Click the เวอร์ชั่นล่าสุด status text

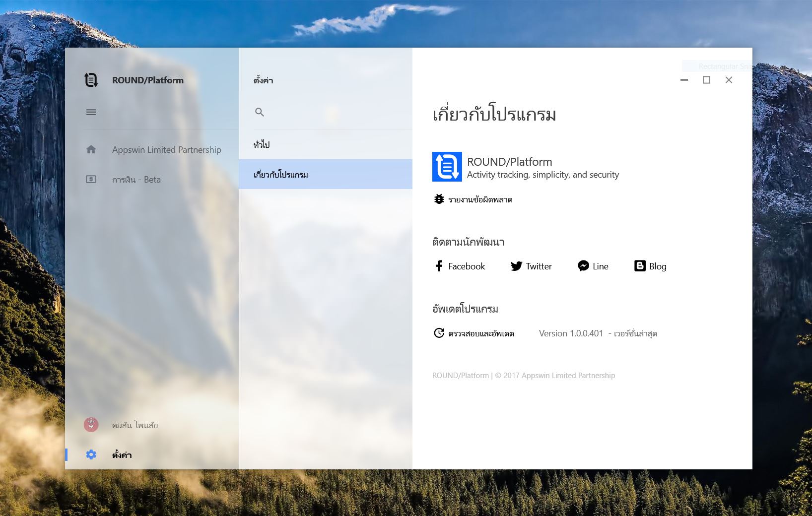635,333
